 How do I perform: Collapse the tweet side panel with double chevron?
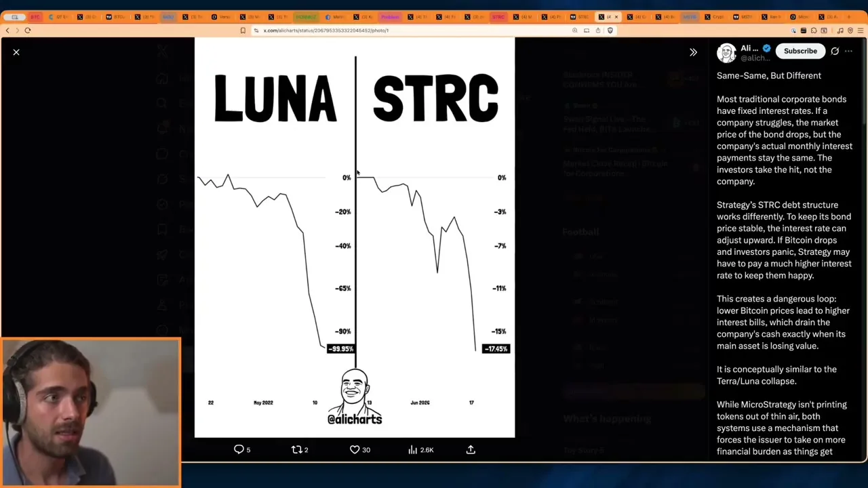click(x=693, y=52)
